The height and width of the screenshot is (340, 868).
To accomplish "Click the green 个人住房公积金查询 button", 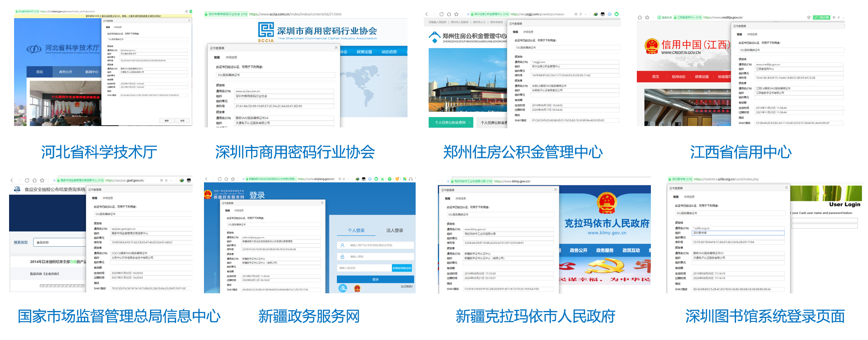I will tap(451, 122).
